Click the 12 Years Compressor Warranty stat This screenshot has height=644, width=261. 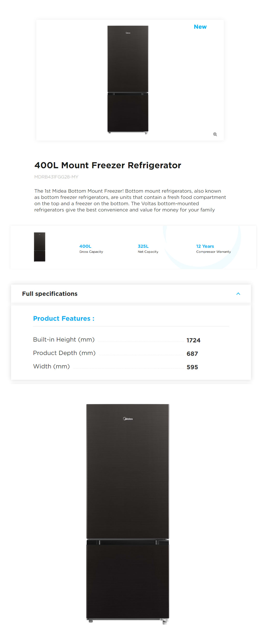coord(213,249)
